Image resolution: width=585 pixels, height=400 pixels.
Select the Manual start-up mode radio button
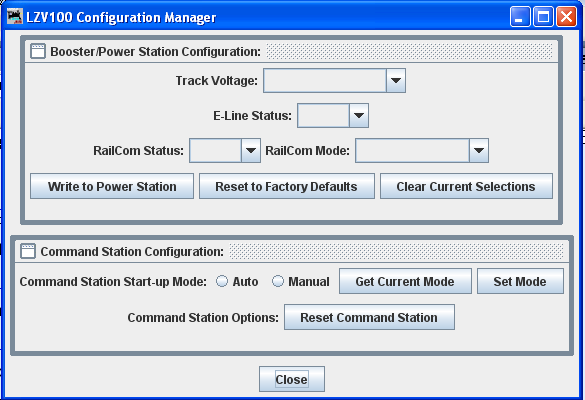pyautogui.click(x=278, y=281)
